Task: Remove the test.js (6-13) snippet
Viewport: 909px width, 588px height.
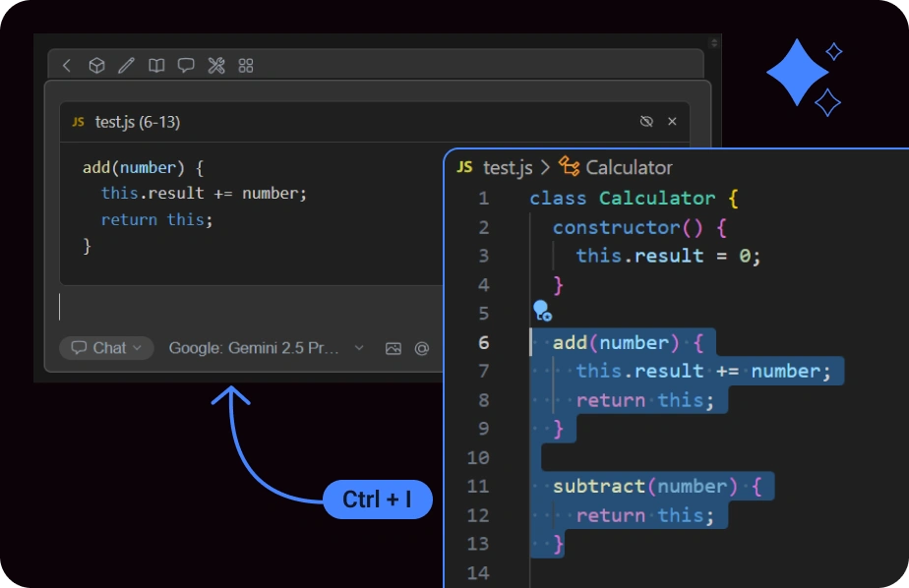Action: (x=672, y=122)
